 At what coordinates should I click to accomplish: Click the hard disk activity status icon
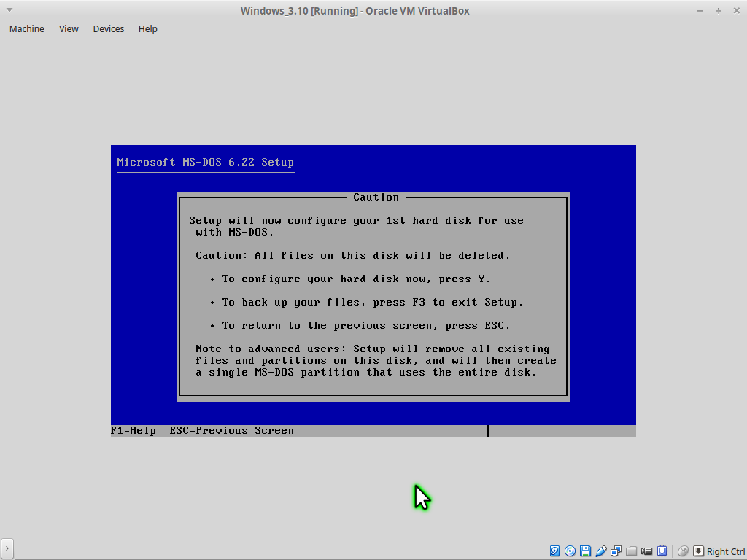555,551
